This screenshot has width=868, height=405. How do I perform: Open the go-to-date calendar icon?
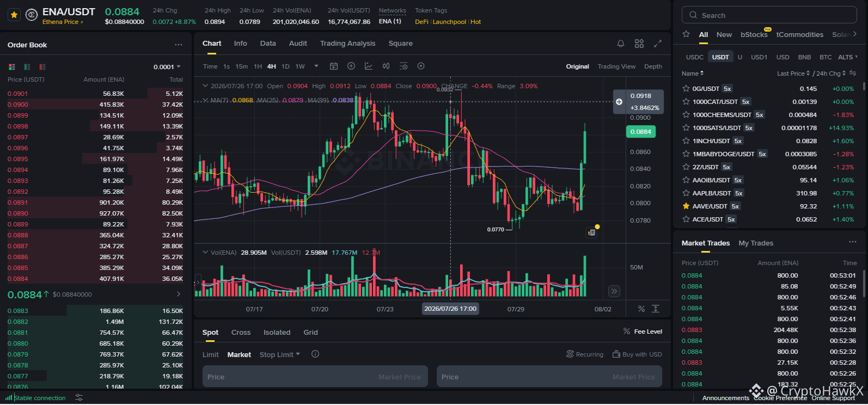click(x=334, y=66)
